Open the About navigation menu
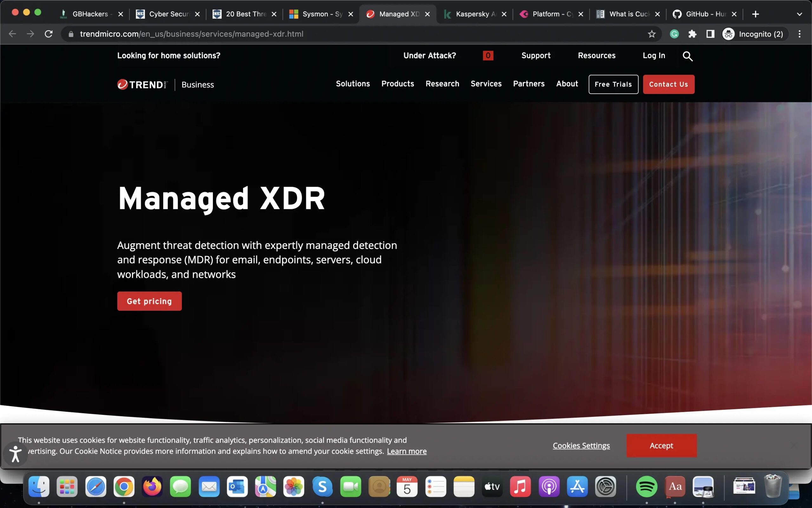Image resolution: width=812 pixels, height=508 pixels. 567,84
